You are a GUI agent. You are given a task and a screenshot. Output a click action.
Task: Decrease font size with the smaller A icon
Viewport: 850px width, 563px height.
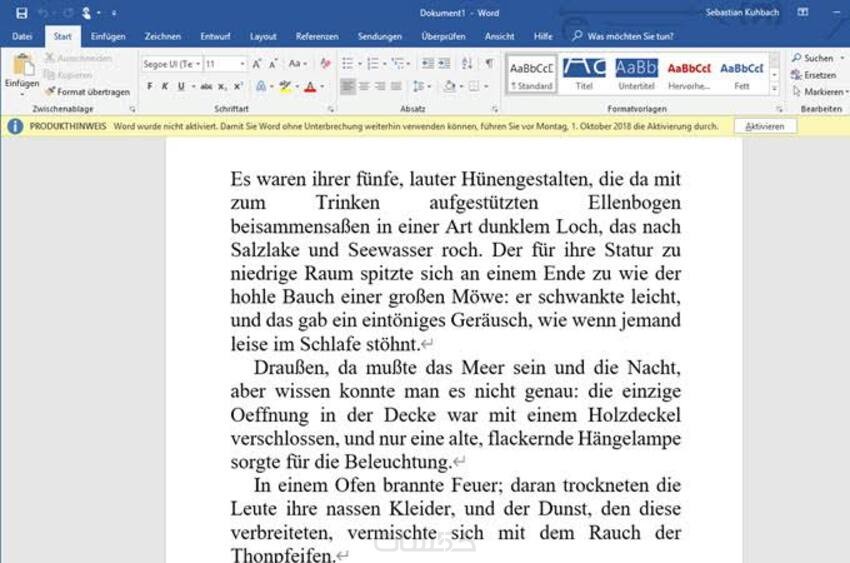[x=273, y=64]
